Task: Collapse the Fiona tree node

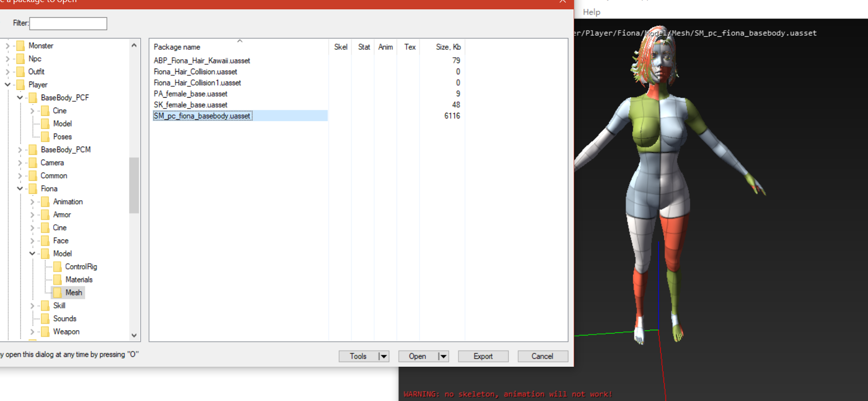Action: [20, 189]
